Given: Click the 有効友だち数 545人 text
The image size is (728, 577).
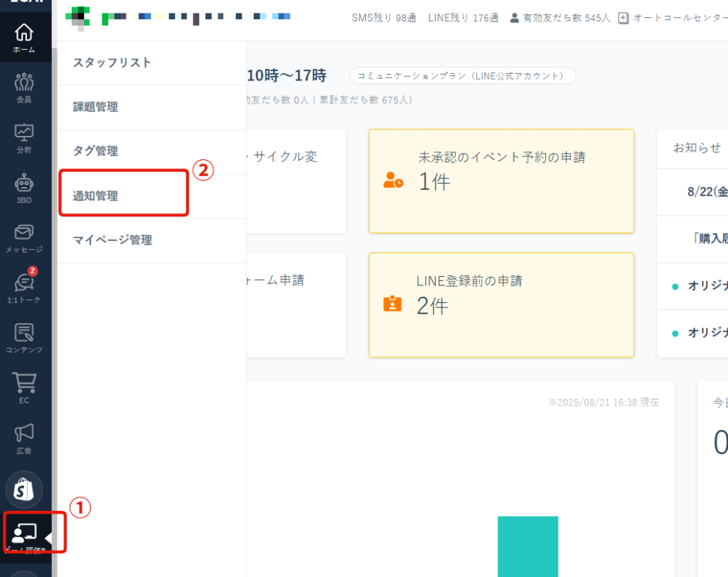Looking at the screenshot, I should (x=567, y=18).
